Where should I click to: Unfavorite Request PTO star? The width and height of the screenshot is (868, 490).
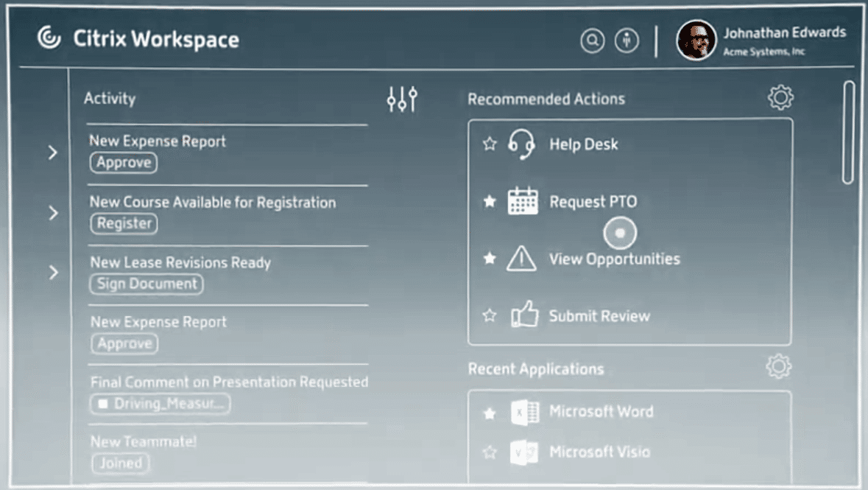coord(490,200)
